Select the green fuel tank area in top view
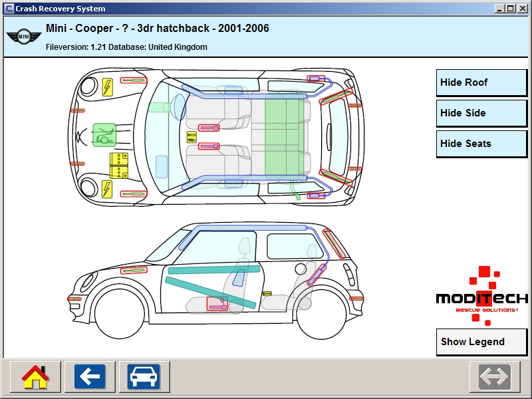 point(287,136)
